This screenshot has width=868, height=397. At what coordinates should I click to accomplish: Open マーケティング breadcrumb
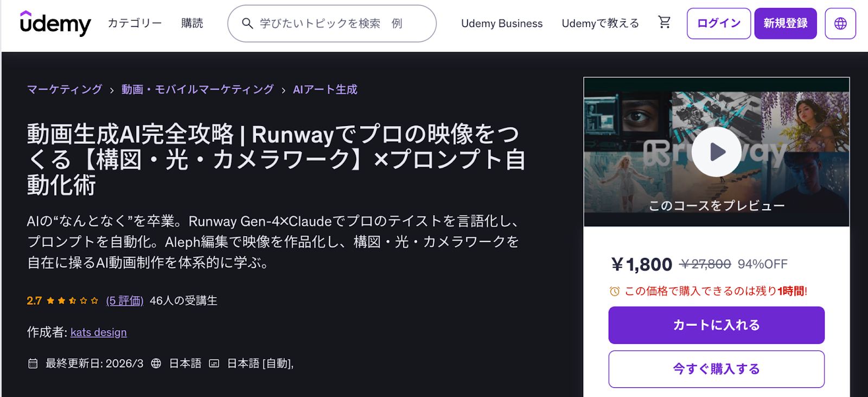pyautogui.click(x=65, y=90)
